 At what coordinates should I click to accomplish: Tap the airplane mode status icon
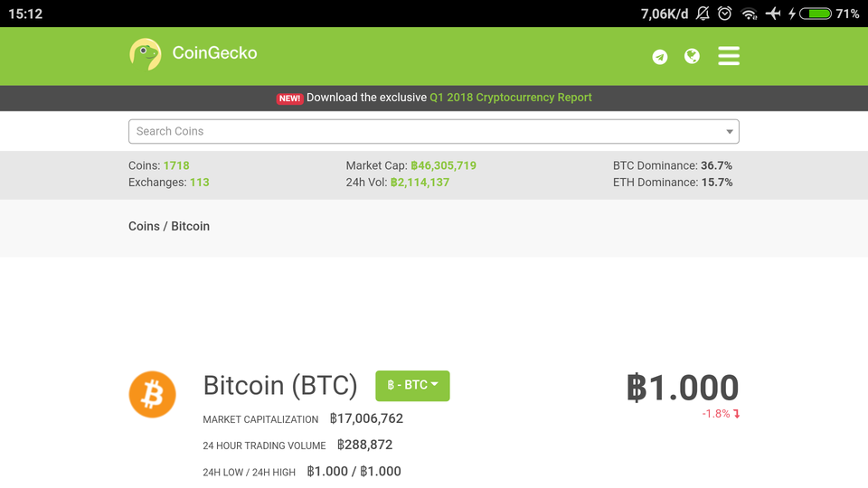point(772,14)
